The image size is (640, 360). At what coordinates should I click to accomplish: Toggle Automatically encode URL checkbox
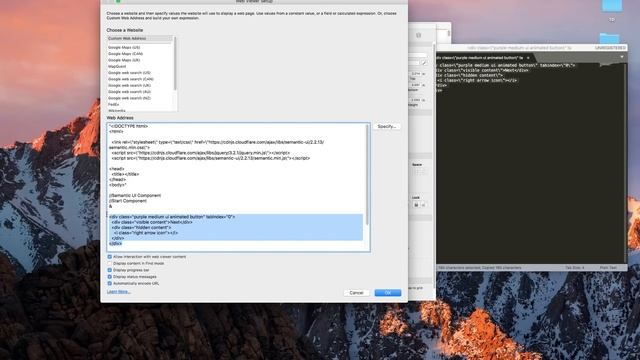(109, 283)
